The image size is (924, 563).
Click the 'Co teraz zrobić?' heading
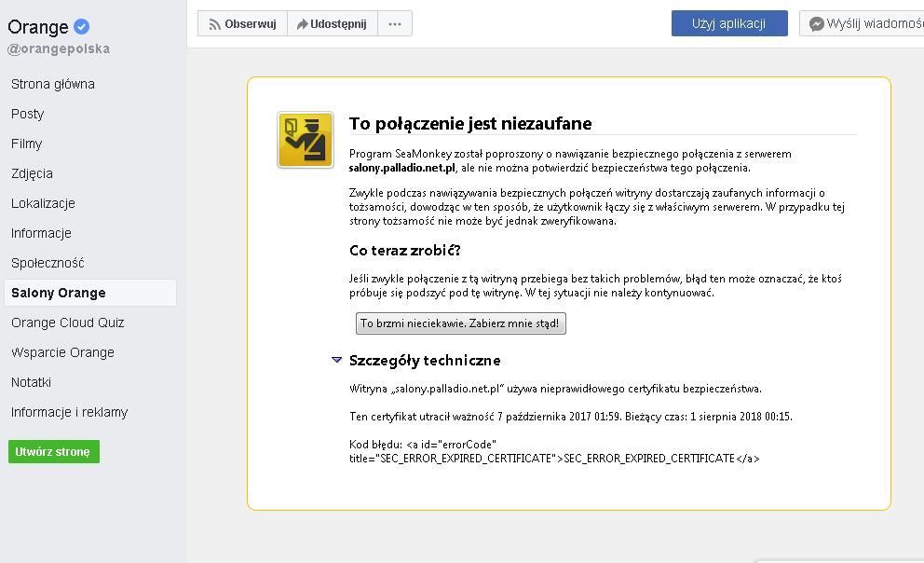point(405,251)
